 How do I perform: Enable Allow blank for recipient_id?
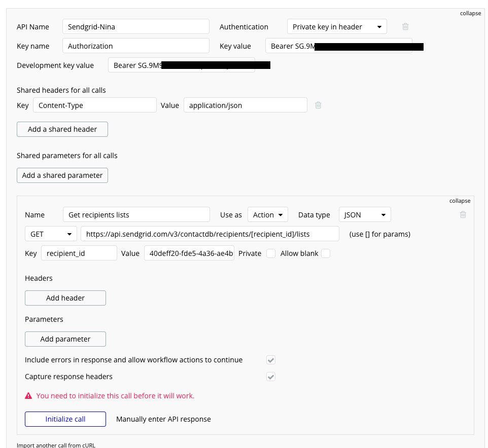325,253
